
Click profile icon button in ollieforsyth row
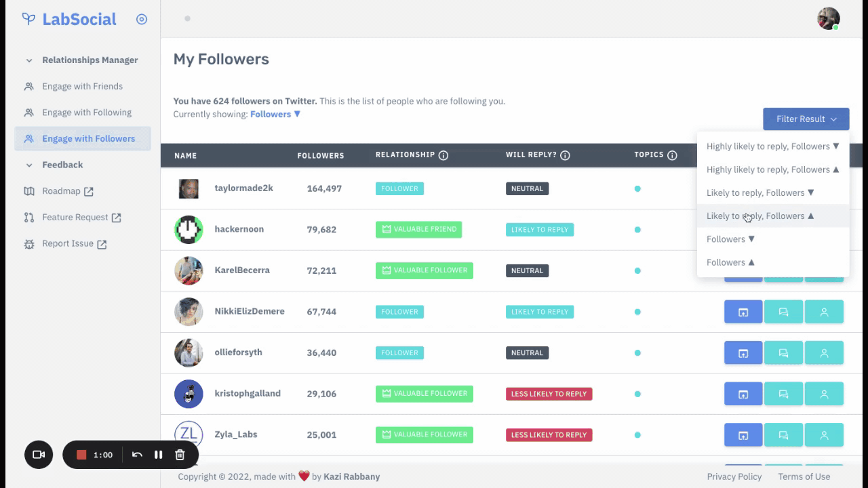(x=824, y=353)
